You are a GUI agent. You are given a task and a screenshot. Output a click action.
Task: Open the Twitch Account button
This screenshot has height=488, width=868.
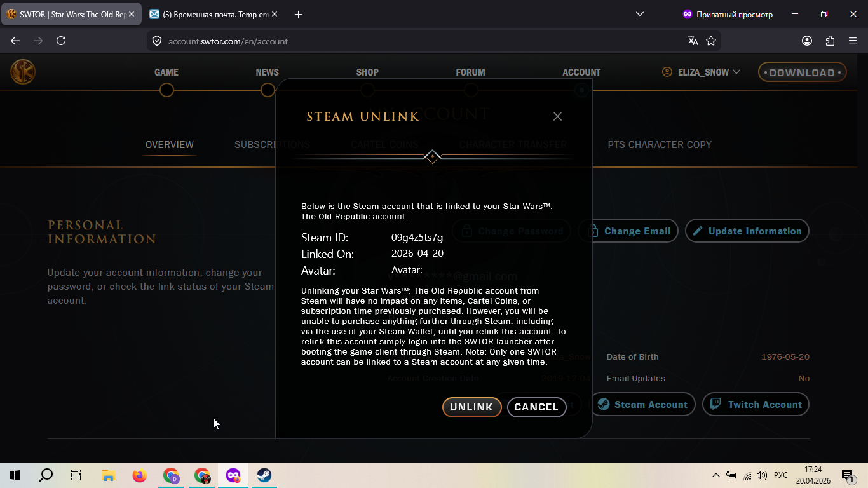(756, 405)
